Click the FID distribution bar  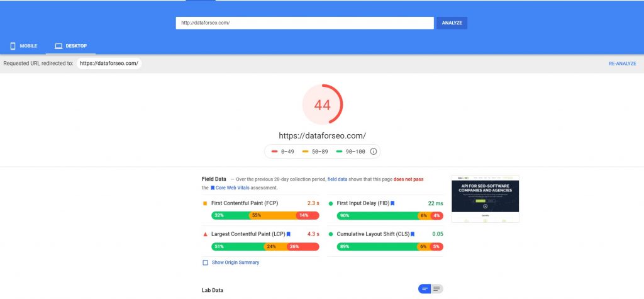[x=390, y=215]
